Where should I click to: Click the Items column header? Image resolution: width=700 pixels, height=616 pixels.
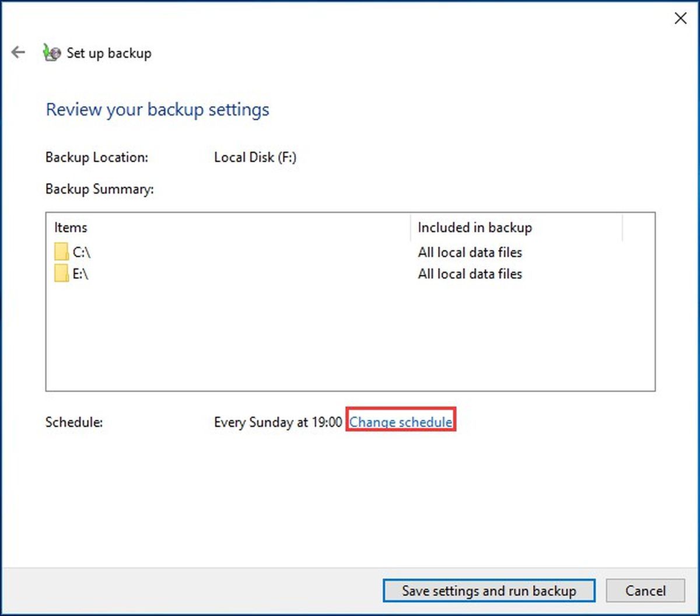(x=228, y=228)
